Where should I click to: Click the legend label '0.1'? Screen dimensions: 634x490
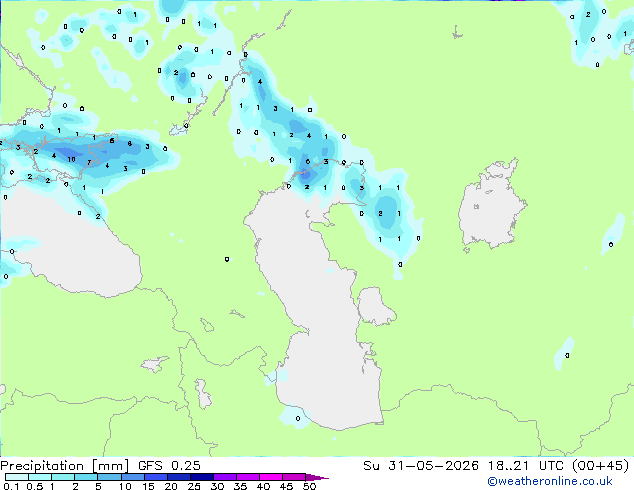pos(11,486)
